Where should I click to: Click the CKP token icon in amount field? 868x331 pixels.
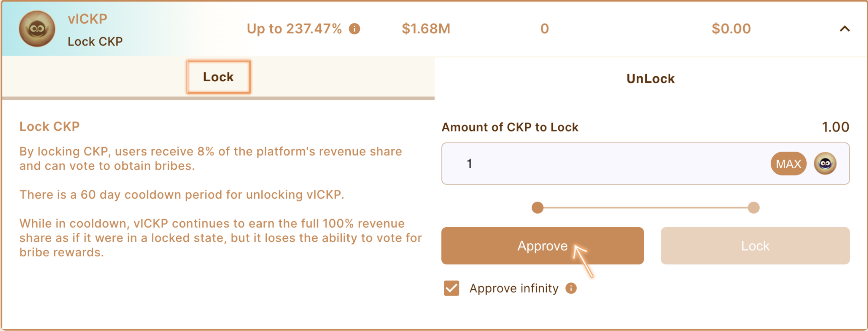tap(825, 163)
